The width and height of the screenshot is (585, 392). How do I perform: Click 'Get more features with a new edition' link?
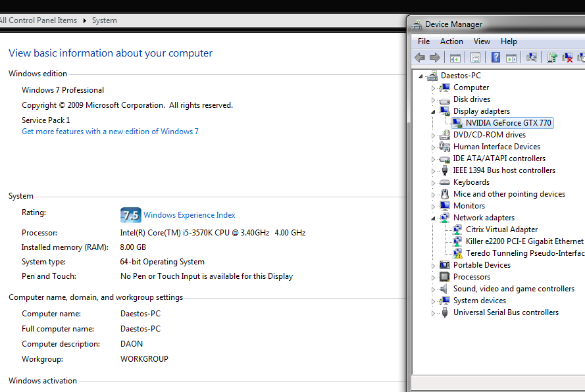click(110, 132)
